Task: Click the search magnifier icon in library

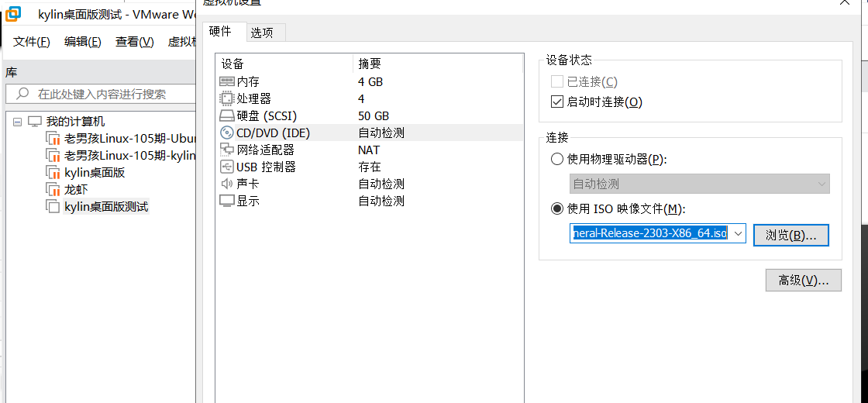Action: [x=22, y=94]
